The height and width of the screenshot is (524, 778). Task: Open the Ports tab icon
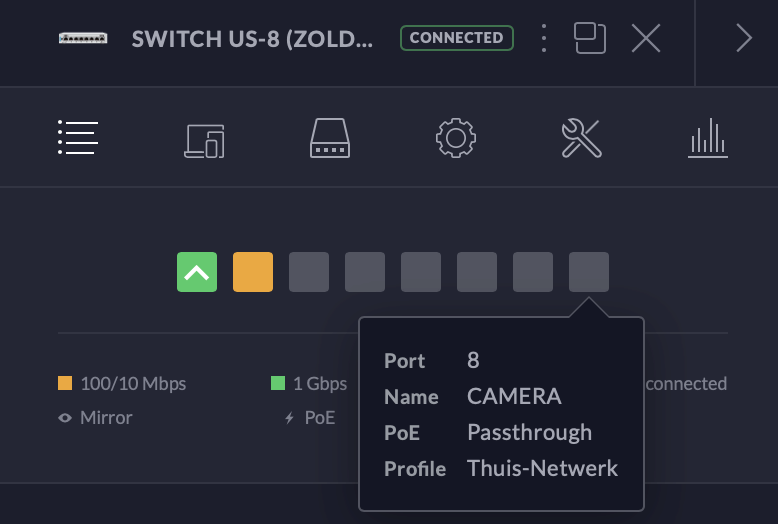point(330,138)
